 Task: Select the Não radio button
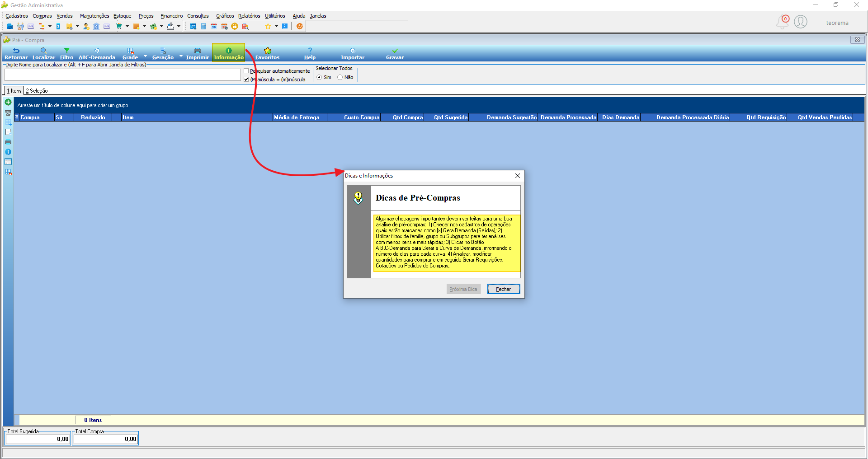coord(340,78)
